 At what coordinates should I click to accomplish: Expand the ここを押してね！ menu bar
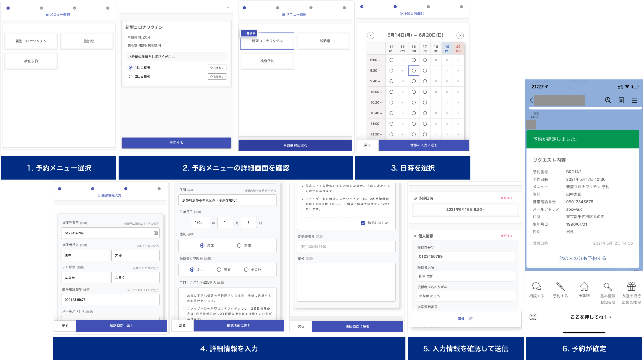590,317
